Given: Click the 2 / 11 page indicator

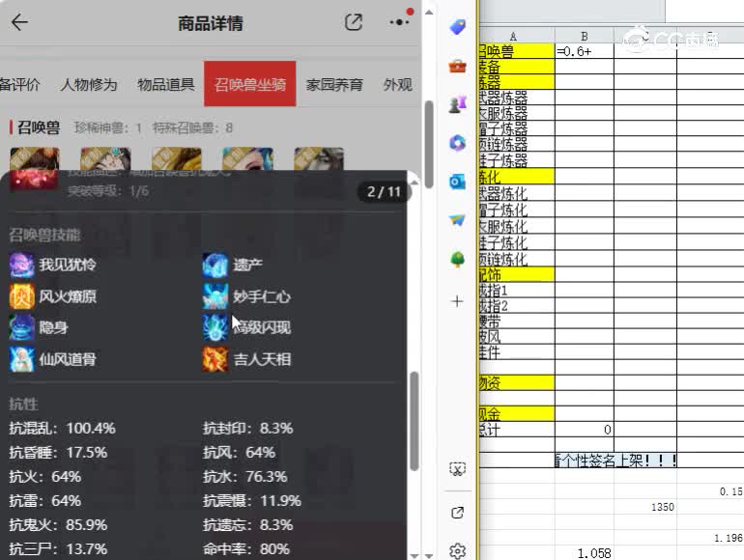Looking at the screenshot, I should click(384, 191).
